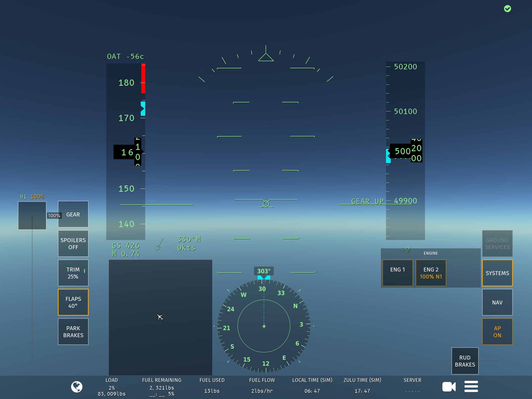
Task: Select ENG 2 100% N1 button
Action: pos(430,273)
